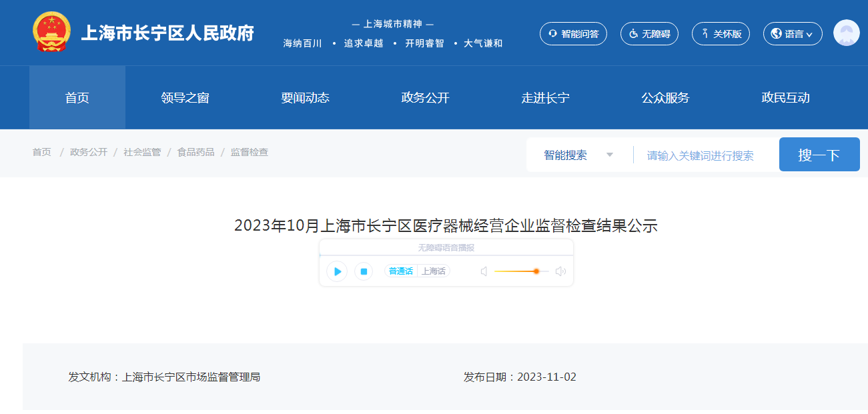868x414 pixels.
Task: Click 食品药品 breadcrumb link
Action: pyautogui.click(x=195, y=152)
